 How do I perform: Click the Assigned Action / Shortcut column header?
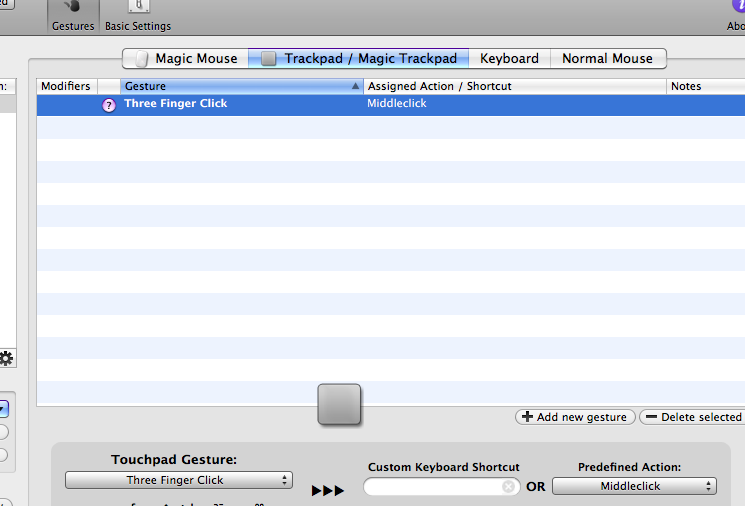(515, 86)
